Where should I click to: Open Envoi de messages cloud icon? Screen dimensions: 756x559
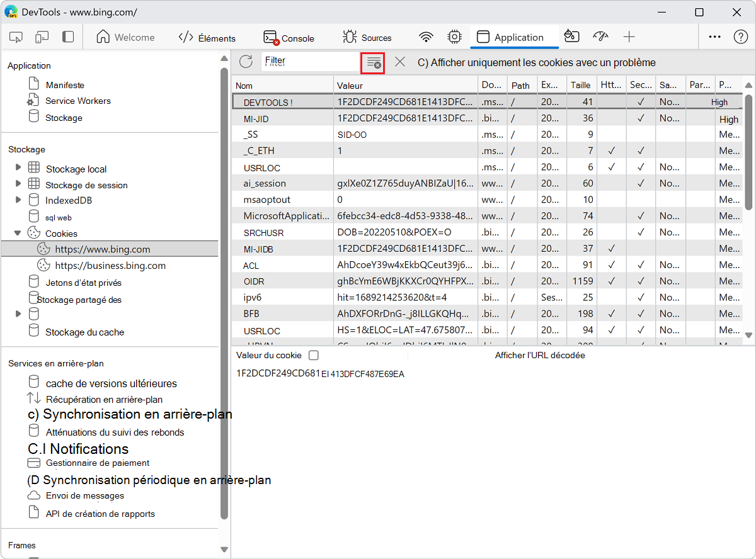[34, 495]
